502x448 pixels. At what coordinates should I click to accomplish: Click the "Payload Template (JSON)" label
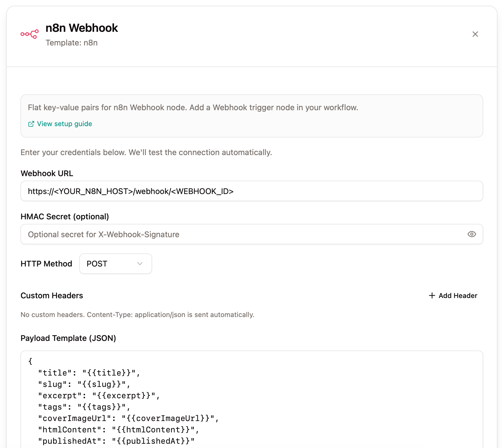click(x=69, y=338)
